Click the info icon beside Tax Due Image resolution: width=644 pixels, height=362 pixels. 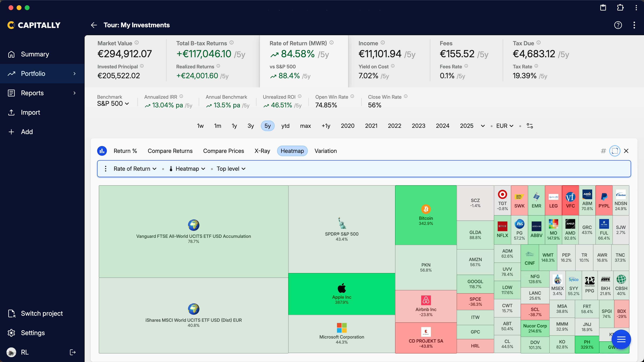[x=539, y=43]
